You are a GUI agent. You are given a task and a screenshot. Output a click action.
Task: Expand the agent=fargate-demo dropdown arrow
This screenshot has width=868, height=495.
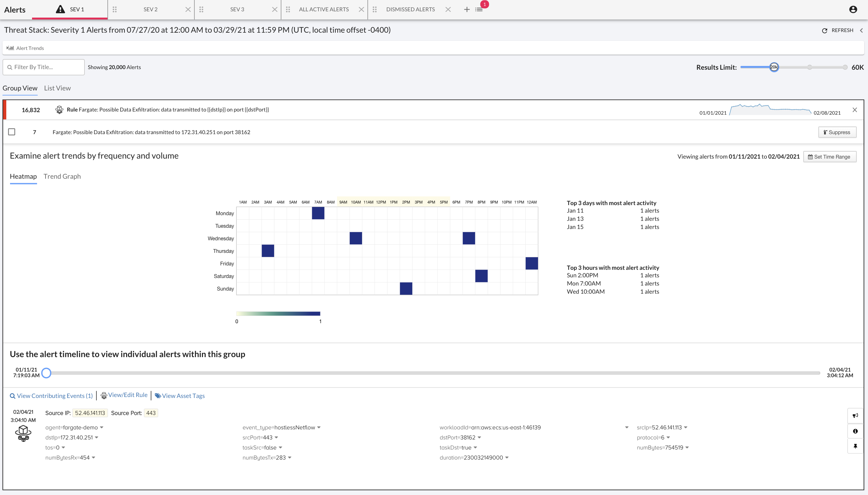[101, 428]
